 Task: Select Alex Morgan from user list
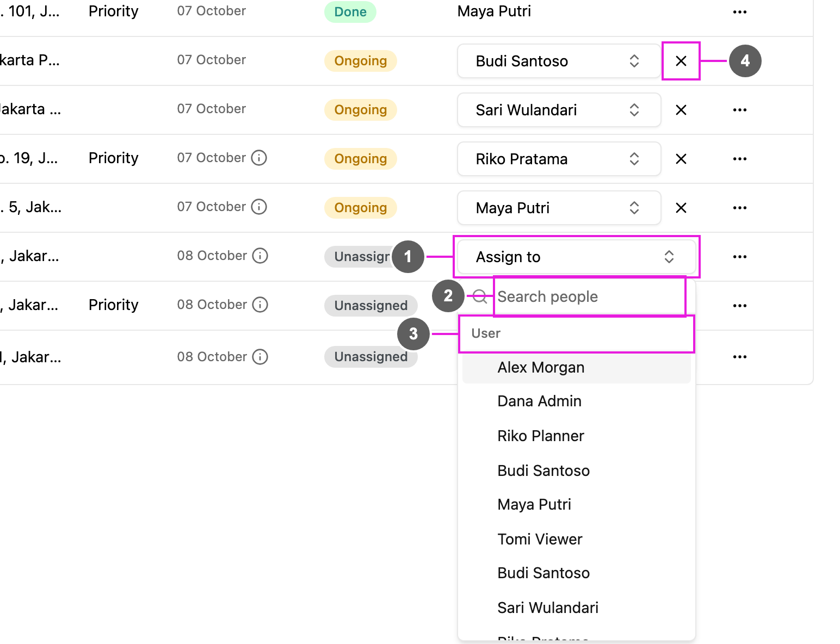click(576, 368)
